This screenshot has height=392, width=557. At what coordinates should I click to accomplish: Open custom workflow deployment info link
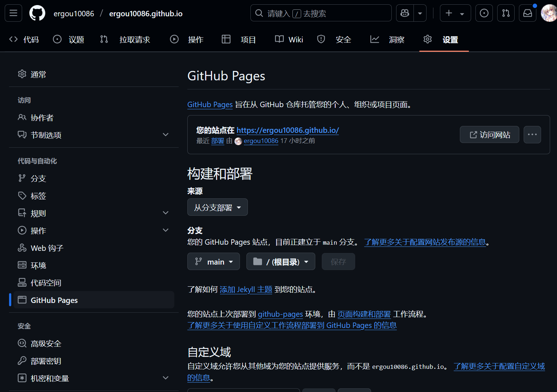(292, 325)
